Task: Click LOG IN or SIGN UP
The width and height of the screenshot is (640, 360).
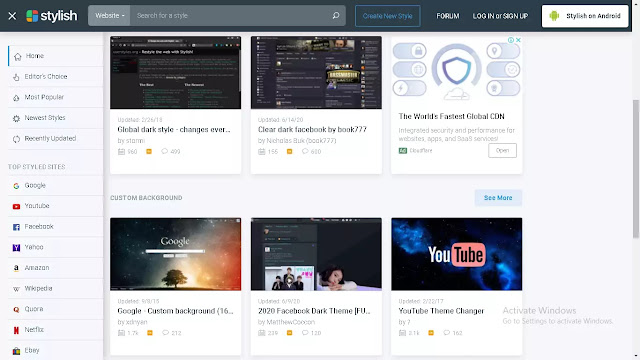Action: (500, 16)
